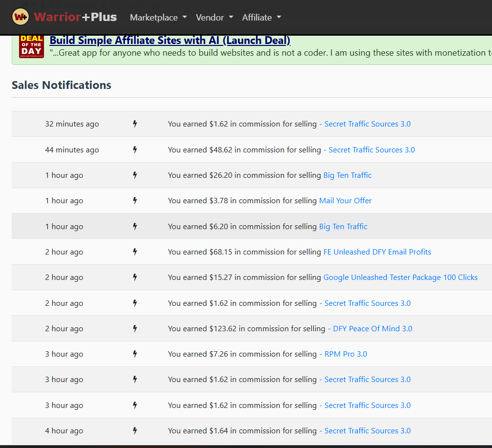The width and height of the screenshot is (492, 448).
Task: Click lightning bolt icon in 32 minutes ago row
Action: pyautogui.click(x=135, y=124)
